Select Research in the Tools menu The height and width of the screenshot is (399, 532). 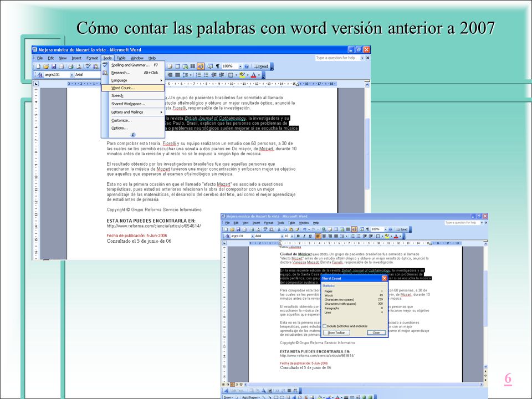133,73
